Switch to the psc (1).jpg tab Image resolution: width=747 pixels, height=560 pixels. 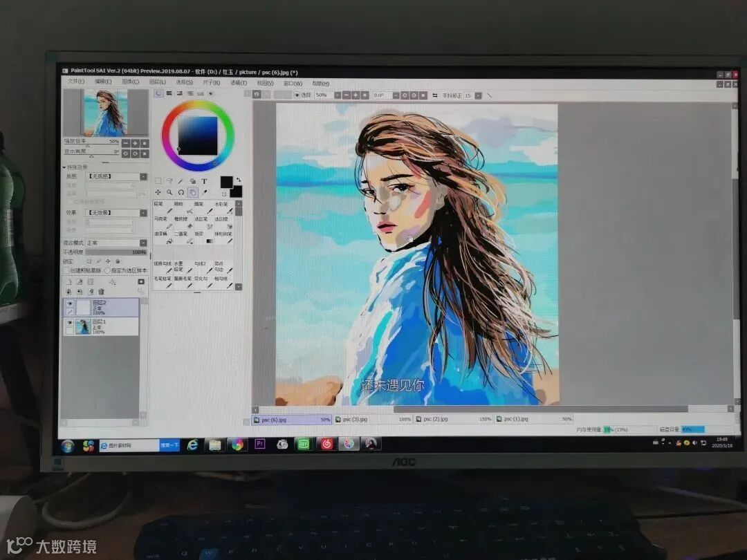[533, 419]
